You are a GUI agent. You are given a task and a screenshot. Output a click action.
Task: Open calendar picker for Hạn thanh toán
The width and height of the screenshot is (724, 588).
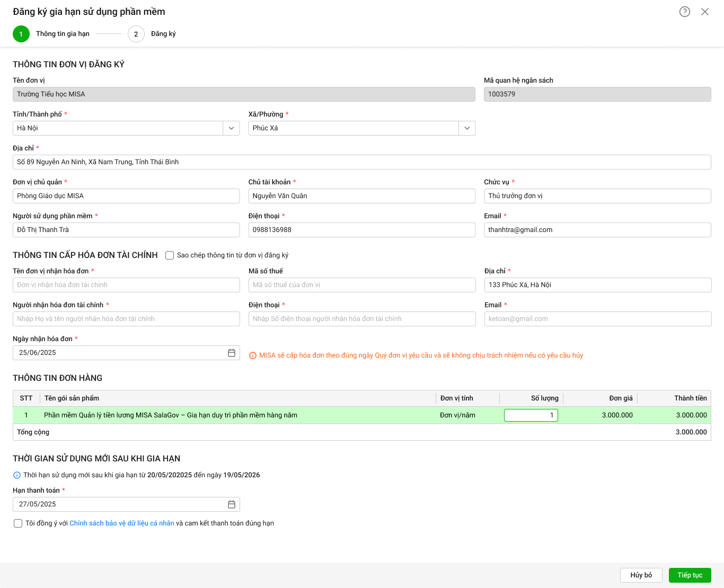(232, 504)
